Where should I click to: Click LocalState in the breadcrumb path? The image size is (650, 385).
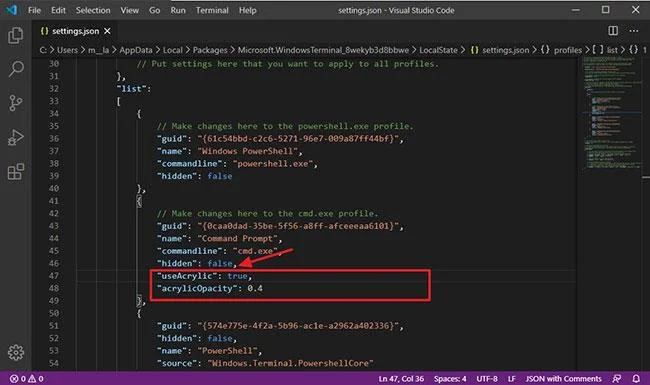pos(438,50)
